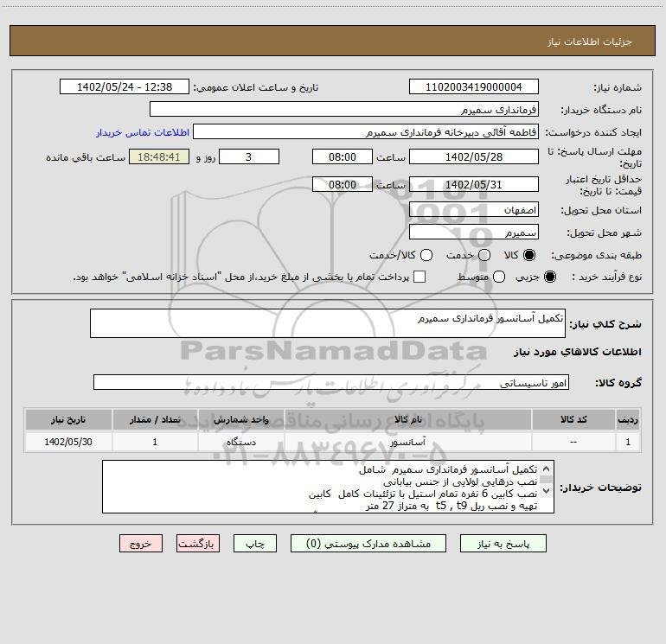The height and width of the screenshot is (644, 666).
Task: Click the چاپ print button
Action: pos(255,544)
